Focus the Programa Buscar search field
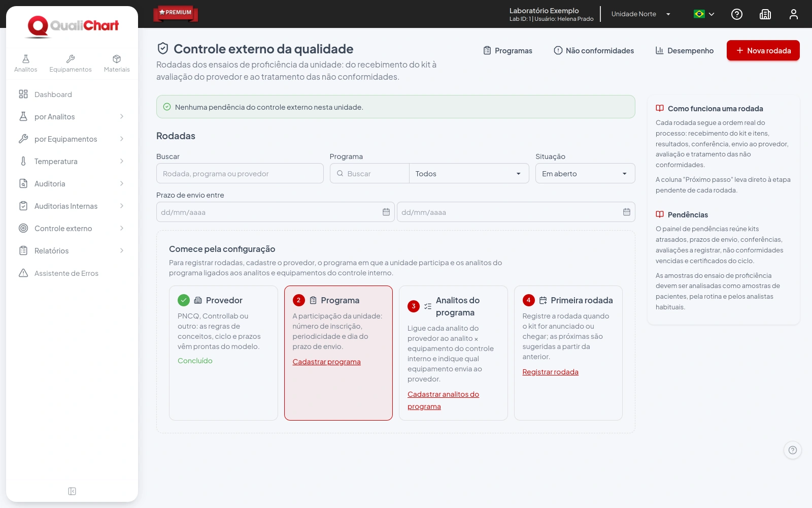Image resolution: width=812 pixels, height=508 pixels. [x=369, y=174]
